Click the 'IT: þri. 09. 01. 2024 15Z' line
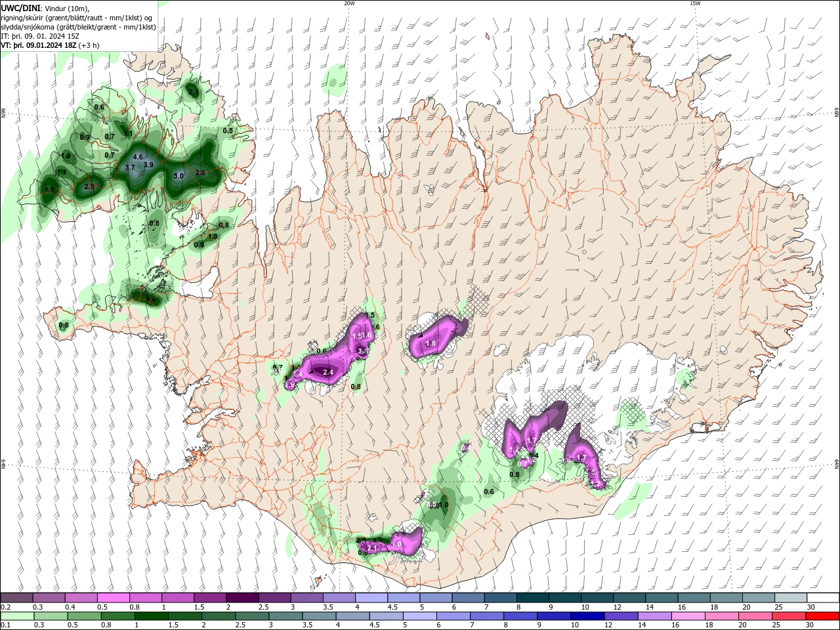The height and width of the screenshot is (630, 840). [x=41, y=36]
